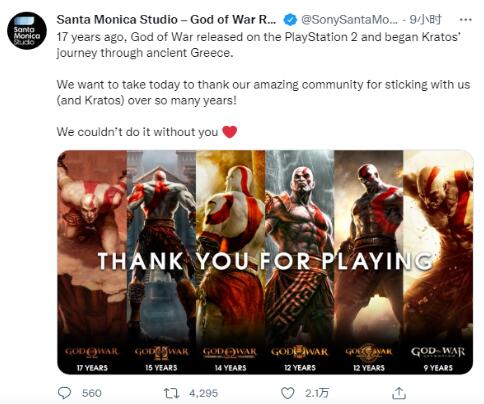Click the God of War 17 Years panel

point(92,262)
